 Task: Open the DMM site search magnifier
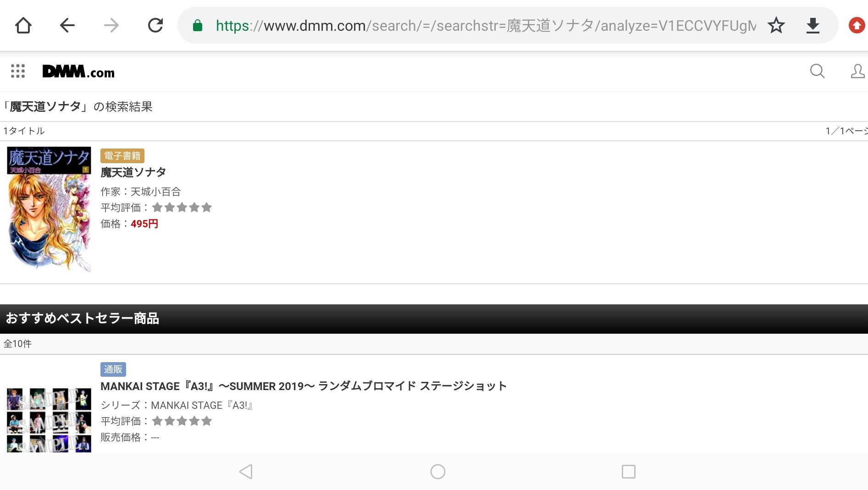tap(817, 71)
